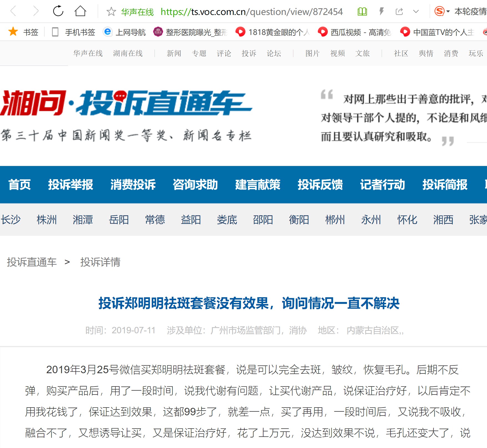The image size is (487, 448).
Task: Click 华声在线 top navigation link
Action: [x=88, y=53]
